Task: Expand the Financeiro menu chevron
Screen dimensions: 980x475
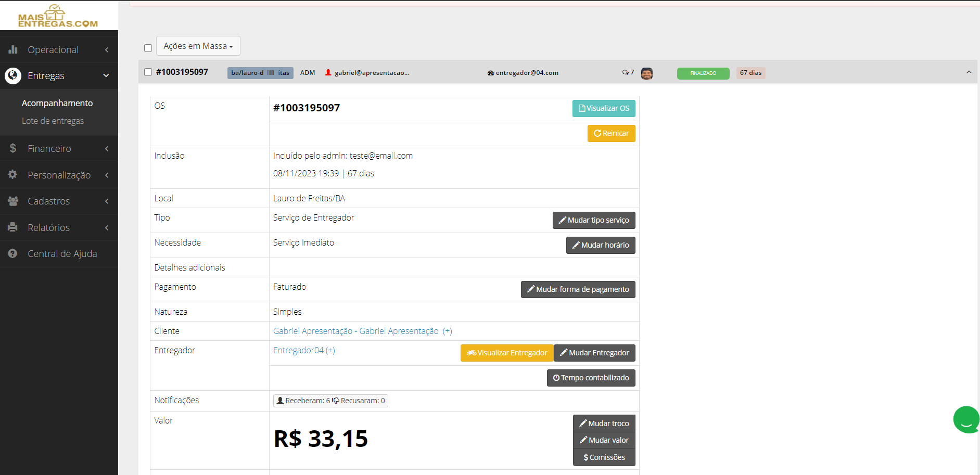Action: [107, 149]
